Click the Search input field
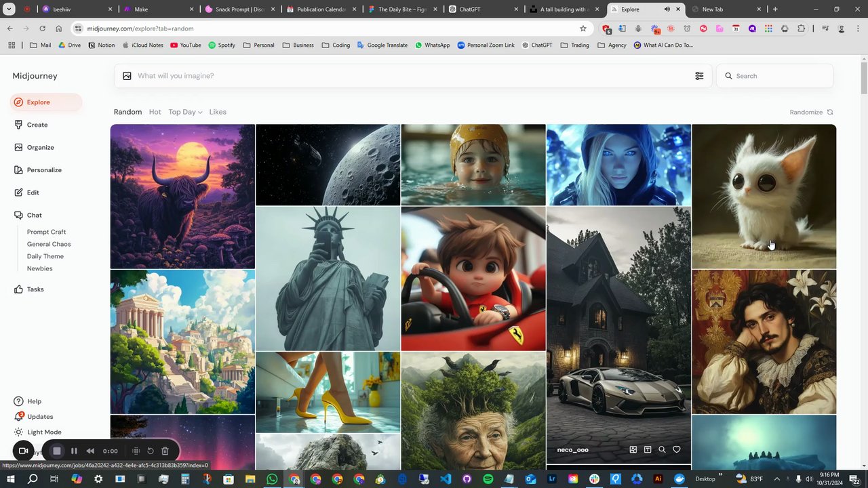 point(780,76)
